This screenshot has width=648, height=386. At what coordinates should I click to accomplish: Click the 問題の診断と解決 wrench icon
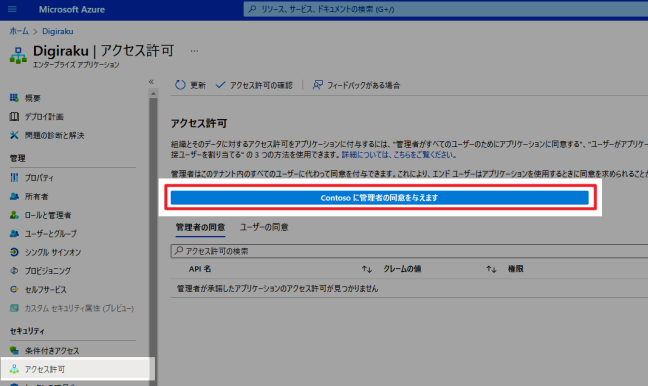coord(14,135)
